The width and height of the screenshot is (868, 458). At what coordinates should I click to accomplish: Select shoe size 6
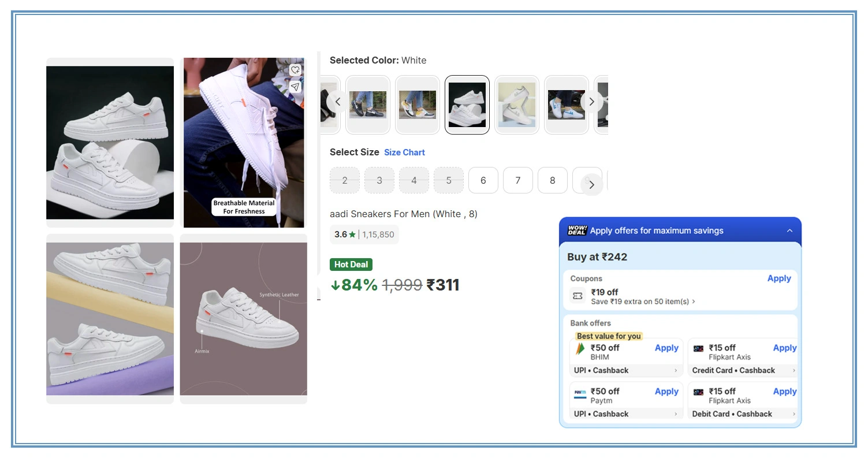tap(483, 180)
